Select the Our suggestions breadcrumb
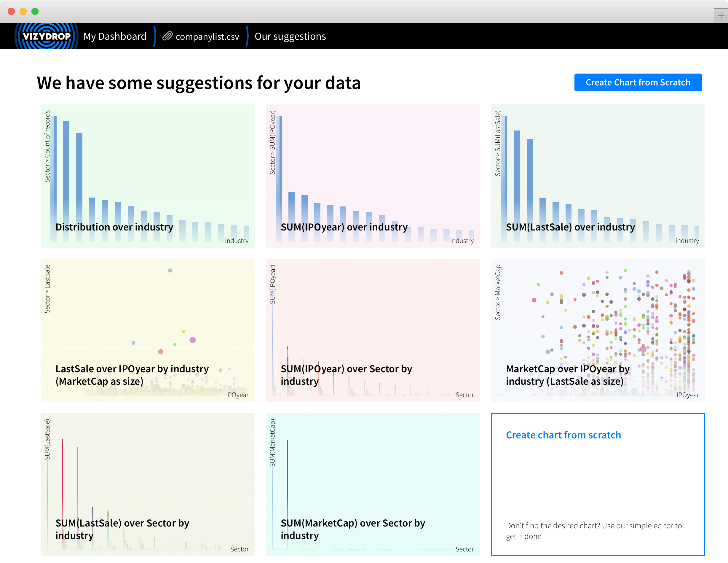The image size is (728, 563). tap(290, 36)
